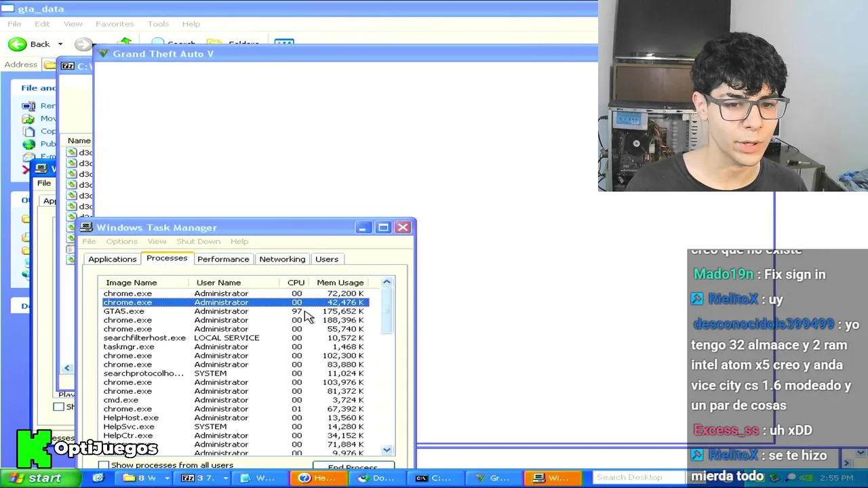This screenshot has width=868, height=488.
Task: Open File menu in gta_data window
Action: 14,24
